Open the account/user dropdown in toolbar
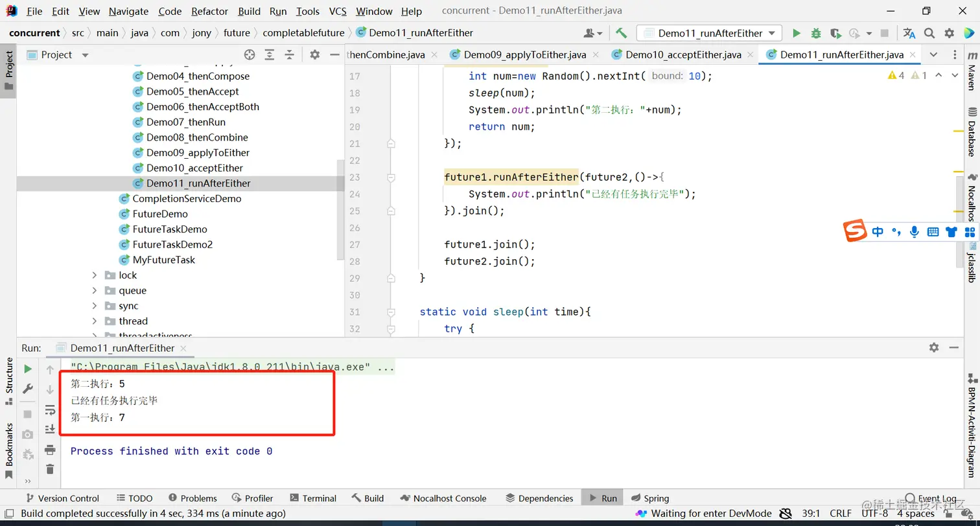980x526 pixels. click(593, 33)
